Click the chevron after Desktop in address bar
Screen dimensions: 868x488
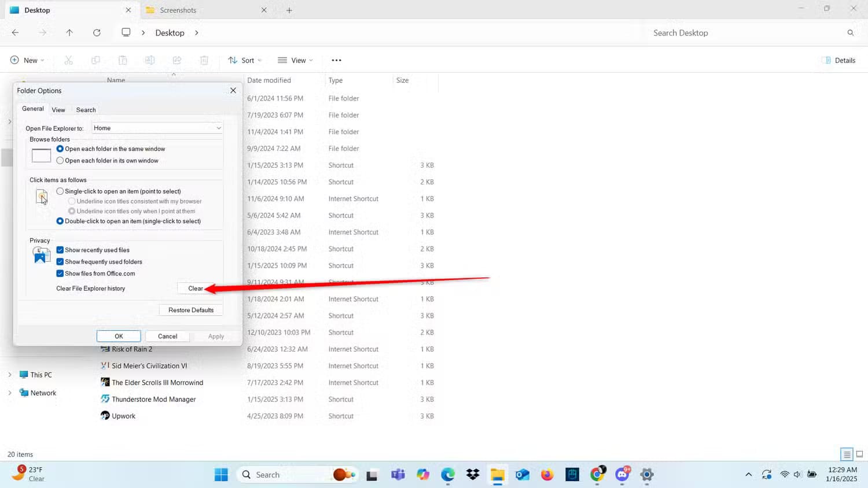[x=197, y=33]
